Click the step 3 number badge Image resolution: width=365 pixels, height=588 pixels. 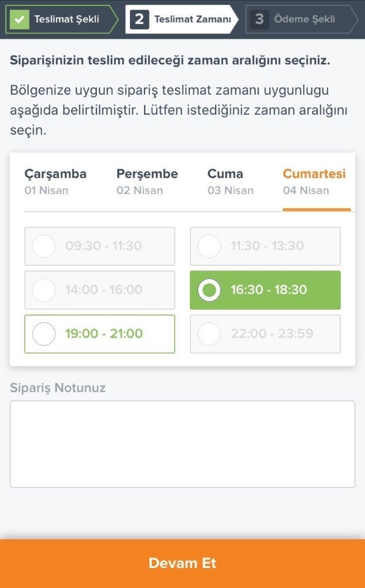coord(259,19)
